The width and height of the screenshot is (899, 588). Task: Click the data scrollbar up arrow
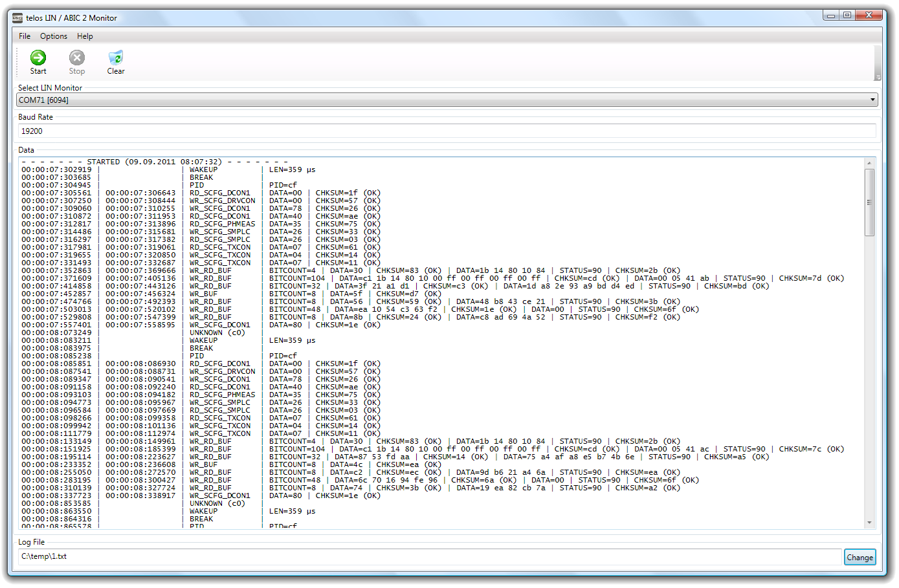point(869,163)
